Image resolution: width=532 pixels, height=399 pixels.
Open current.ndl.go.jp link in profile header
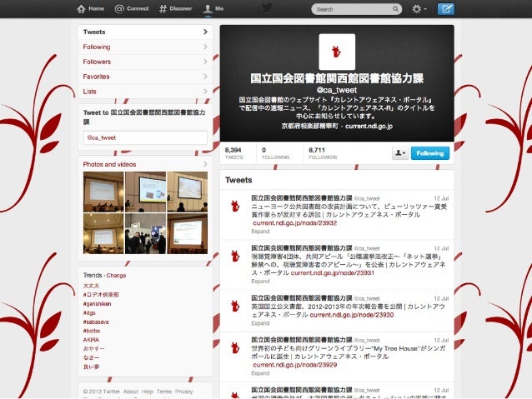tap(369, 127)
